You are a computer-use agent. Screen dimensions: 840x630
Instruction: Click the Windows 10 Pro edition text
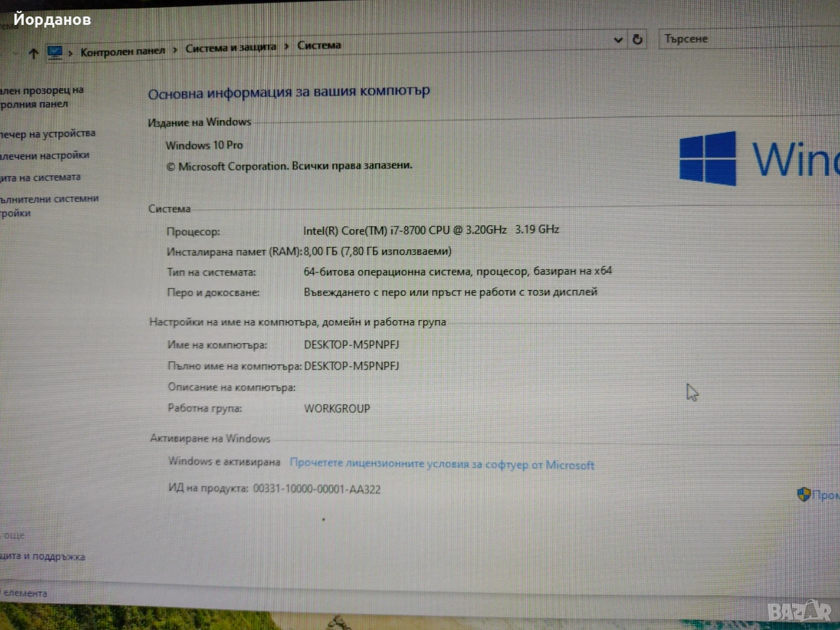click(x=204, y=145)
